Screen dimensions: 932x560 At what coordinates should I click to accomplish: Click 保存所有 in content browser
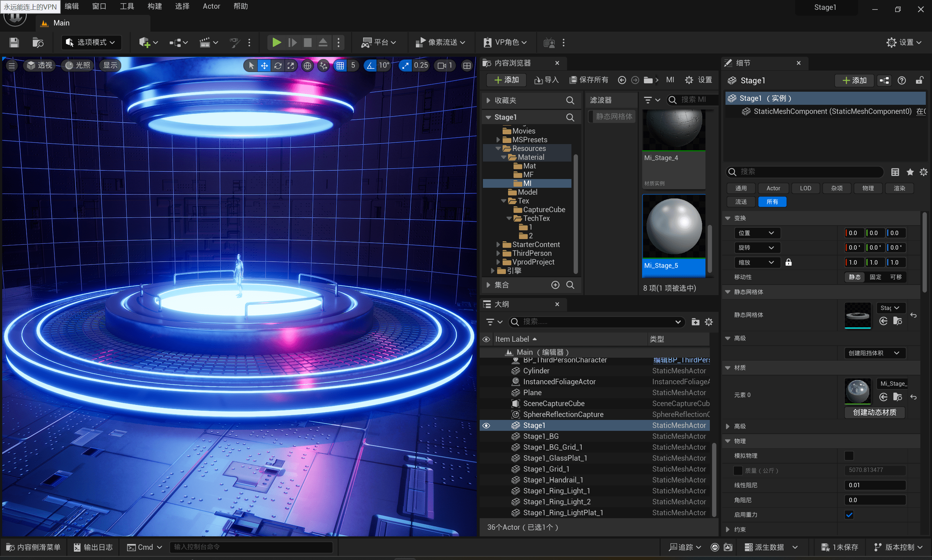(x=589, y=80)
